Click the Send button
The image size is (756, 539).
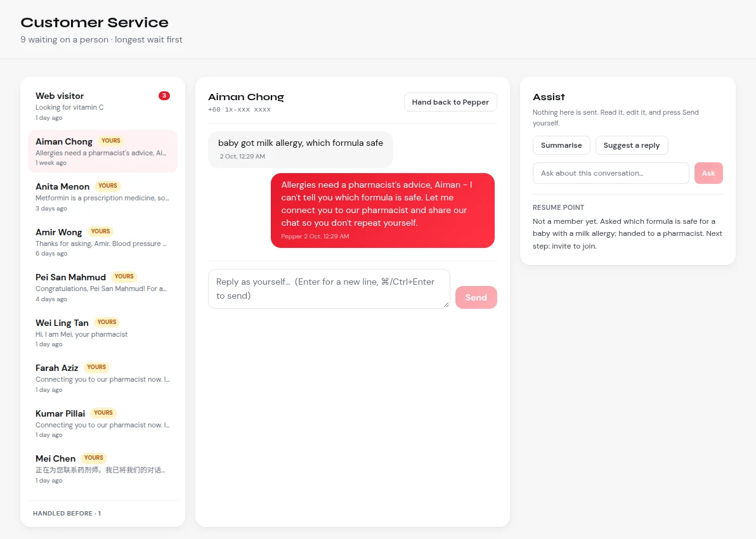tap(476, 297)
